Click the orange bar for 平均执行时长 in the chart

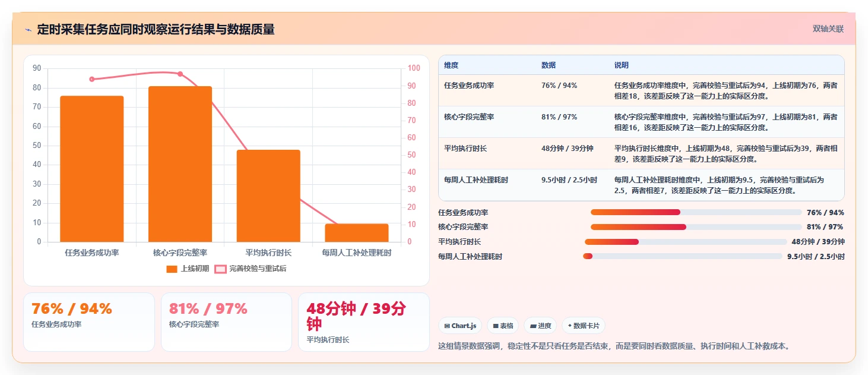click(x=268, y=196)
